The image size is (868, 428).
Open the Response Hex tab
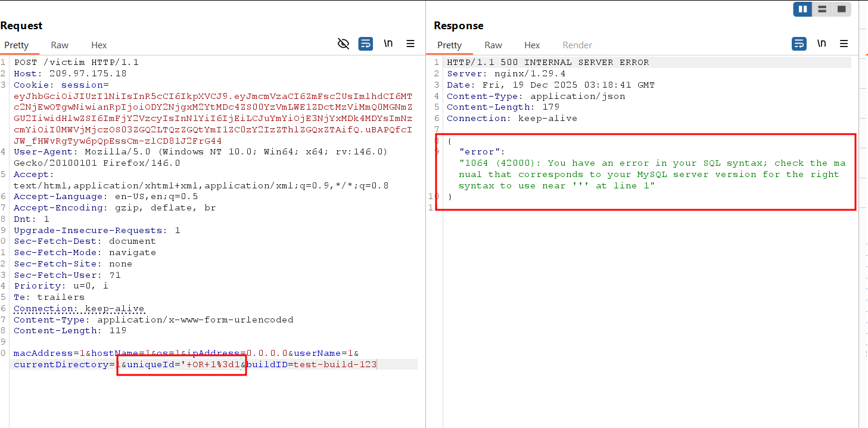point(532,45)
